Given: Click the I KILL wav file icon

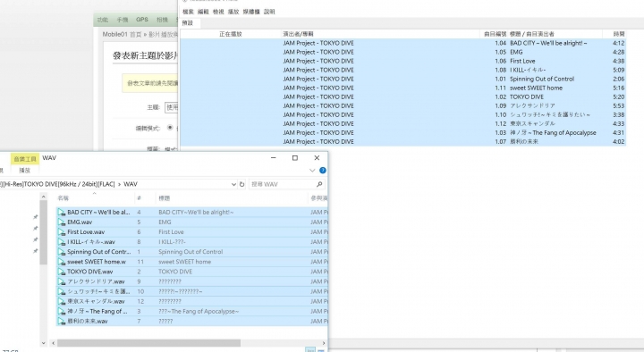Looking at the screenshot, I should point(62,241).
